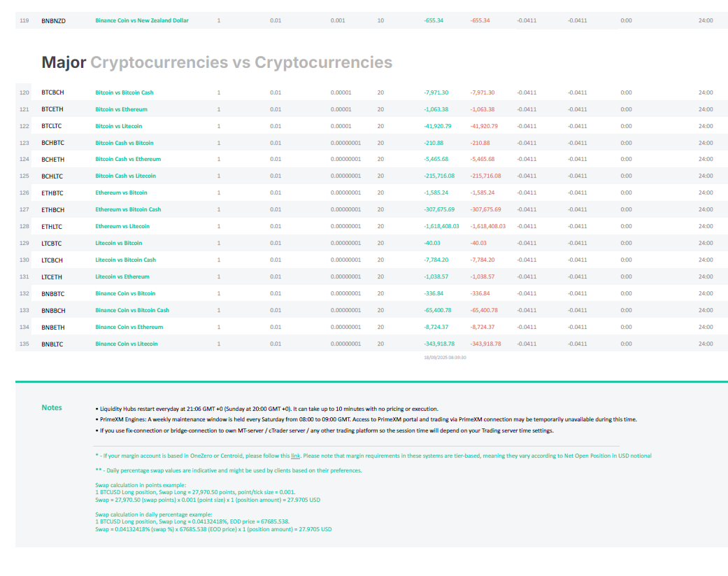Click the BTCBCH symbol in row 120
Viewport: 728px width, 576px height.
tap(52, 92)
